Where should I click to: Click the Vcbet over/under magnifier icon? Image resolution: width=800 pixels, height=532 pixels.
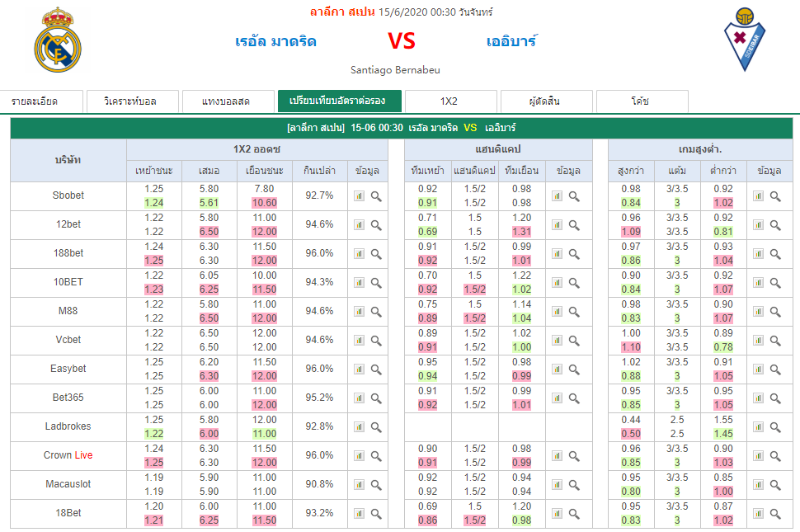(775, 340)
